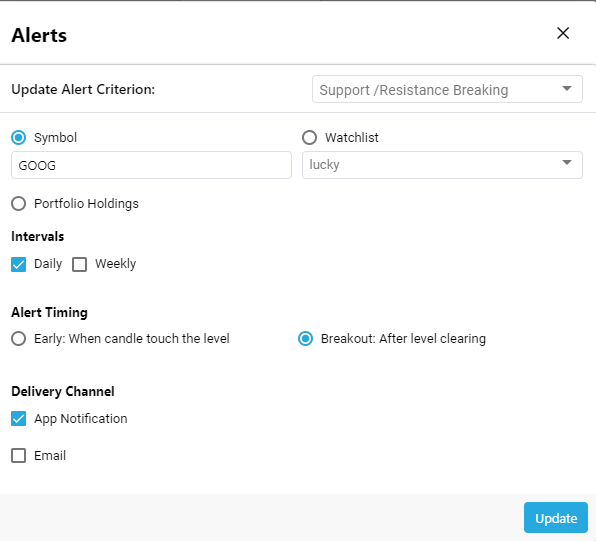This screenshot has height=541, width=596.
Task: Select Early candle touch timing
Action: tap(19, 338)
